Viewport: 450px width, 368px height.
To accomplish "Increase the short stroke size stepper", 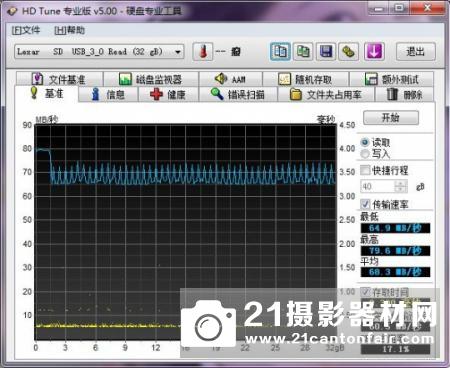I will [400, 183].
